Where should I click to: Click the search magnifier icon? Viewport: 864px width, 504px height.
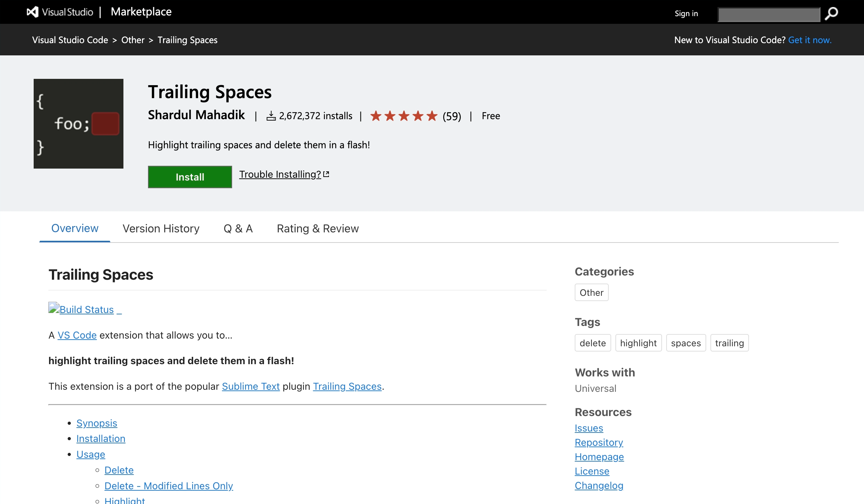831,14
